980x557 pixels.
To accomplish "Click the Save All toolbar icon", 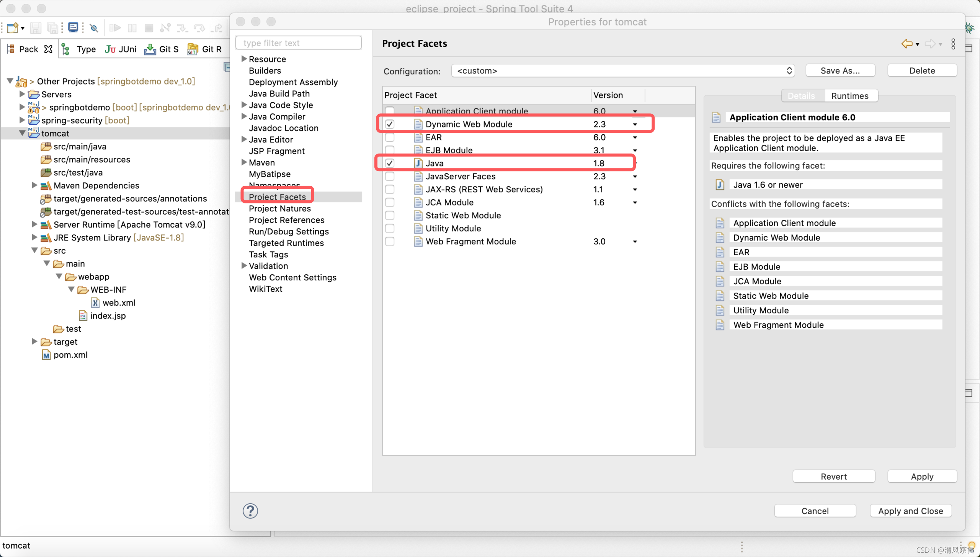I will click(52, 28).
